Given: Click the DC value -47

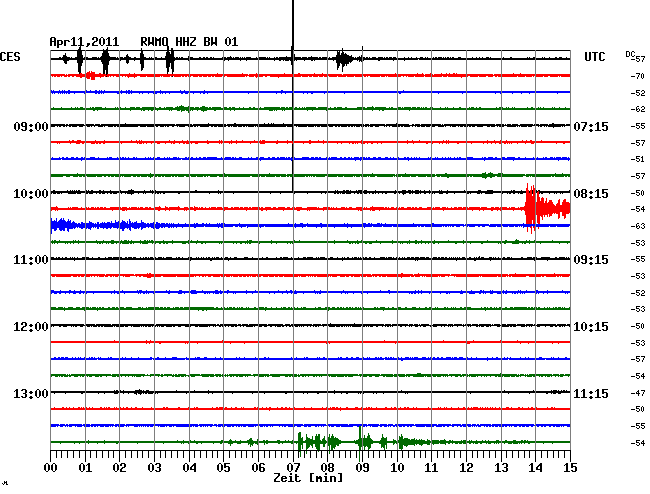Looking at the screenshot, I should (638, 393).
